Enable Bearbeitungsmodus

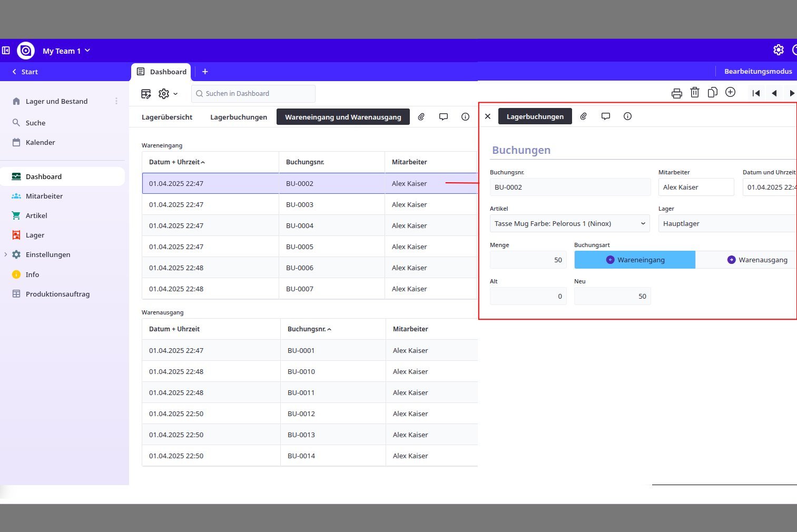click(758, 71)
